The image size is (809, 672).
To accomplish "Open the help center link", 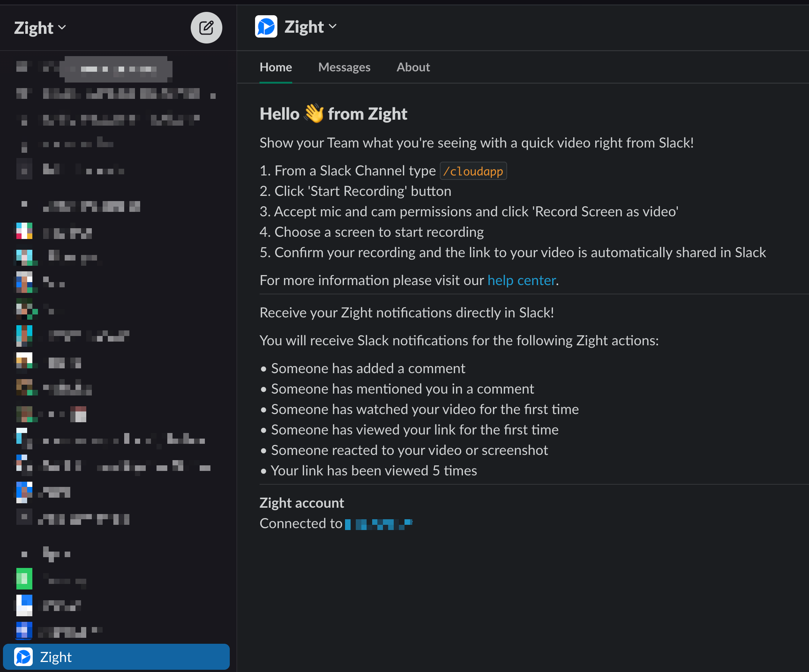I will 521,280.
